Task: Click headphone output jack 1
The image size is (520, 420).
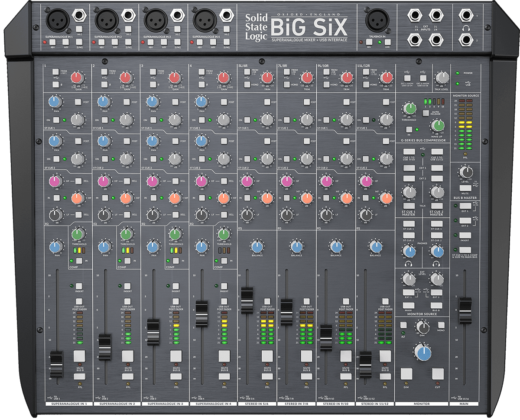Action: 466,16
